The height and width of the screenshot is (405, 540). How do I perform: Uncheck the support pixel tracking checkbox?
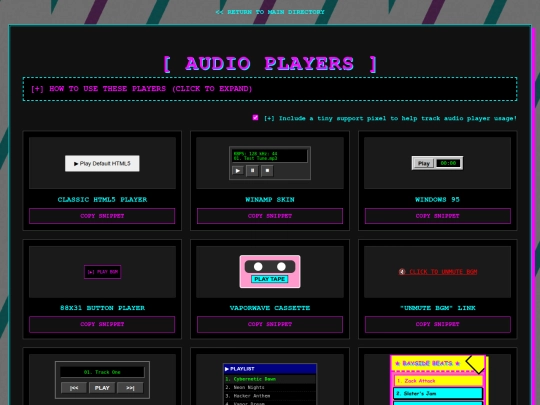pos(255,118)
